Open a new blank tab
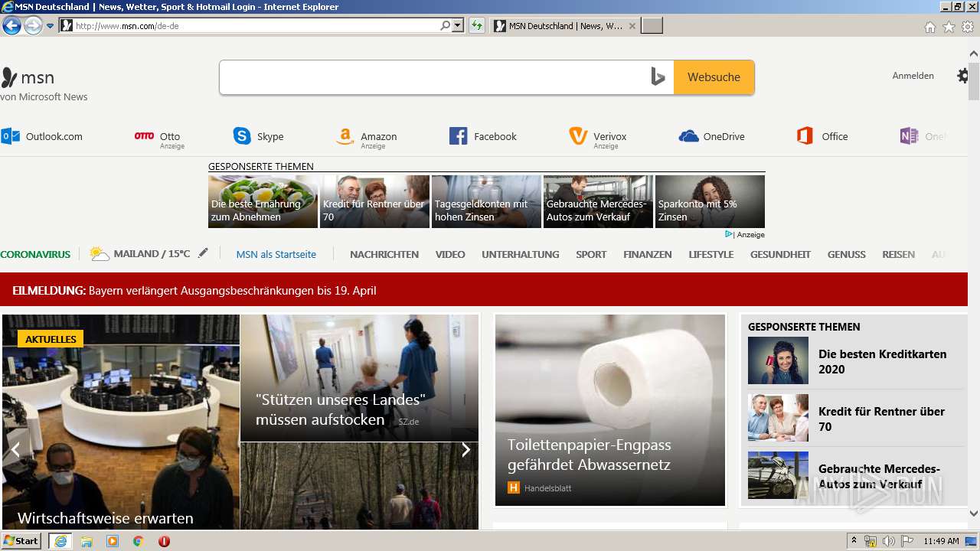Screen dimensions: 980x551 652,26
